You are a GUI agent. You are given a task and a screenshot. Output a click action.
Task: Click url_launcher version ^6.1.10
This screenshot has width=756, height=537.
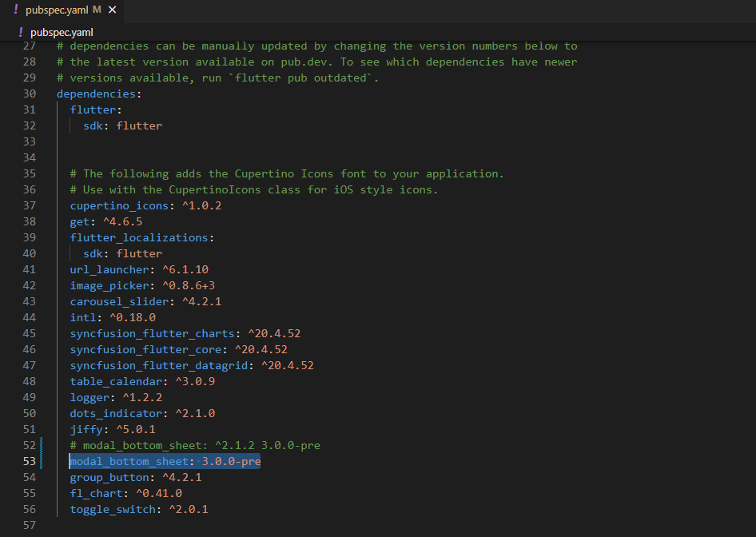point(185,269)
